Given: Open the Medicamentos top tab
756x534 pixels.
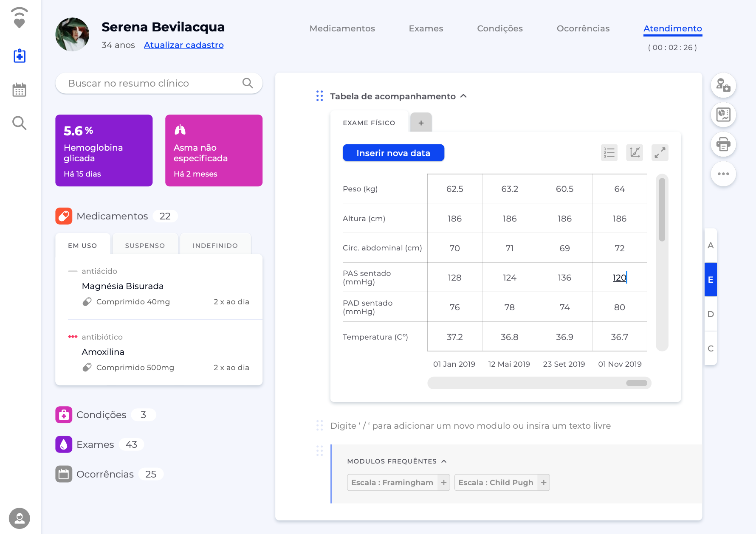Looking at the screenshot, I should pos(342,28).
